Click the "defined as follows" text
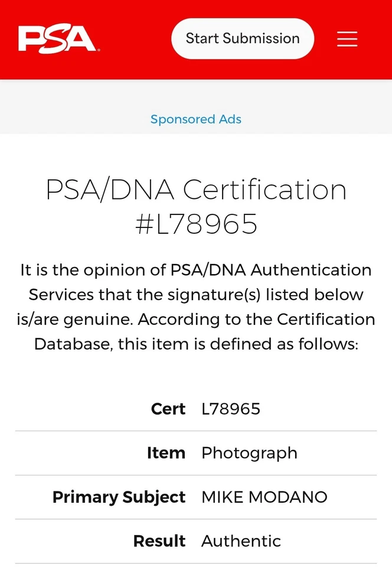This screenshot has width=392, height=567. pyautogui.click(x=292, y=344)
